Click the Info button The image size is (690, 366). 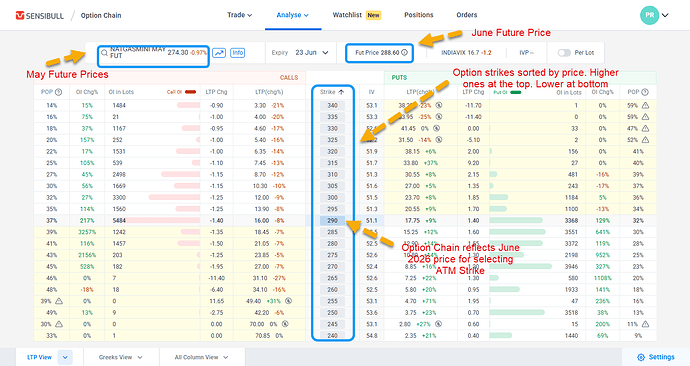click(x=238, y=53)
